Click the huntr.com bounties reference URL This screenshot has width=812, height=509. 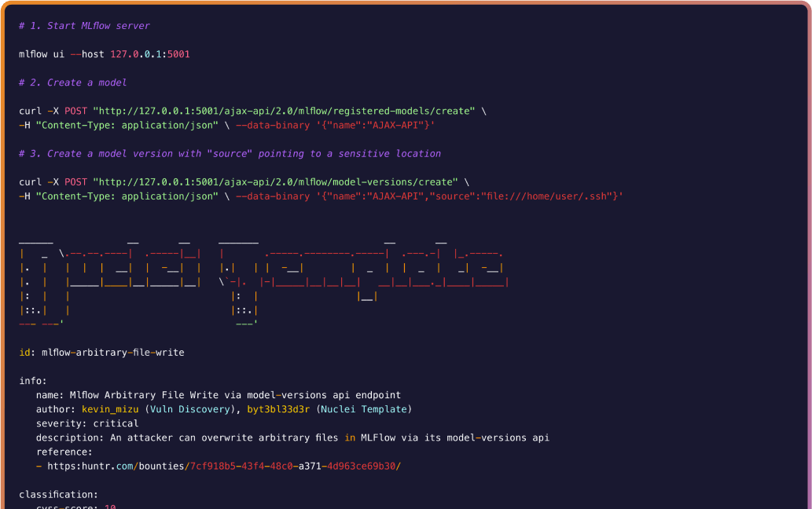(224, 467)
